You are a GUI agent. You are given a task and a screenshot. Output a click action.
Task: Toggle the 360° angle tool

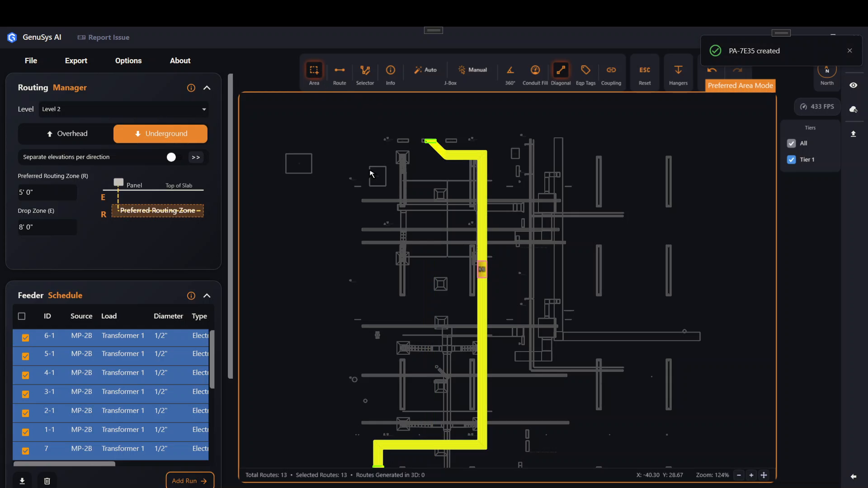[510, 74]
